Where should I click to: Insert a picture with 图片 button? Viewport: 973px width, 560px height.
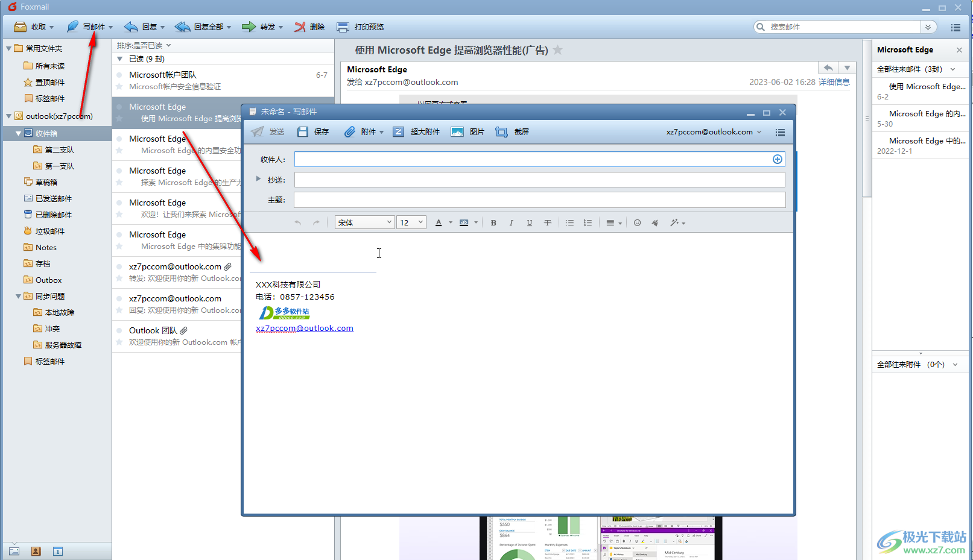467,131
